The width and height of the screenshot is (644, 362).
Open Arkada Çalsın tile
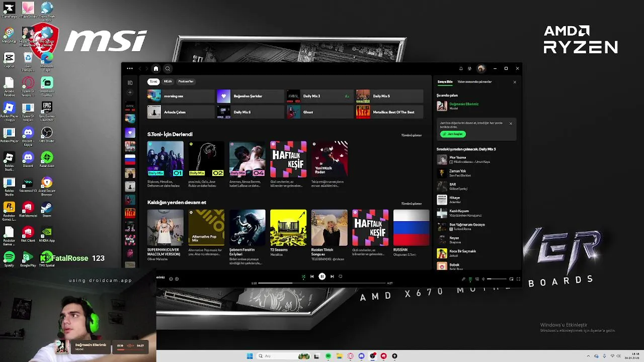coord(181,112)
